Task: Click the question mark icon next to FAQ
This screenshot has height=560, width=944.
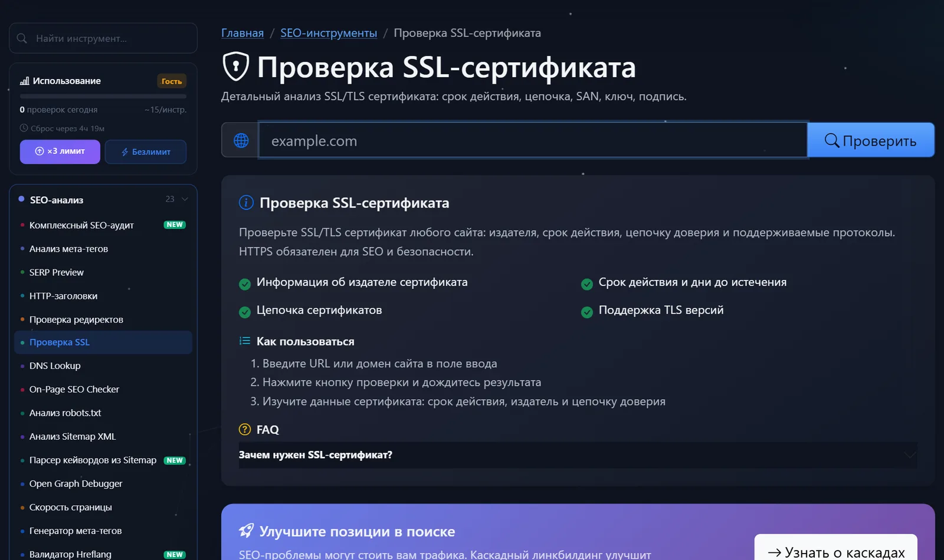Action: pyautogui.click(x=245, y=430)
